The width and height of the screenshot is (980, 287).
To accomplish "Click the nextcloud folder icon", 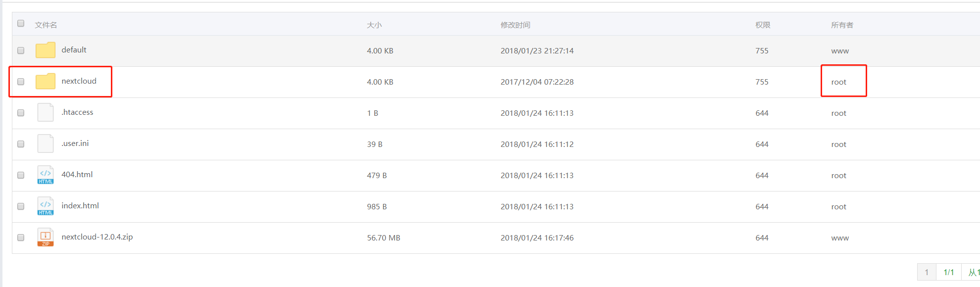I will [x=46, y=81].
